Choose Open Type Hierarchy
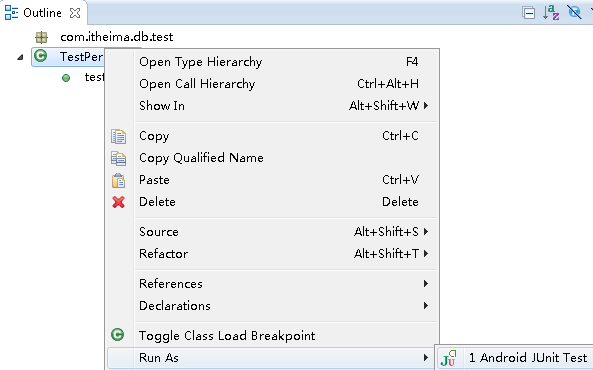593x370 pixels. pos(272,62)
